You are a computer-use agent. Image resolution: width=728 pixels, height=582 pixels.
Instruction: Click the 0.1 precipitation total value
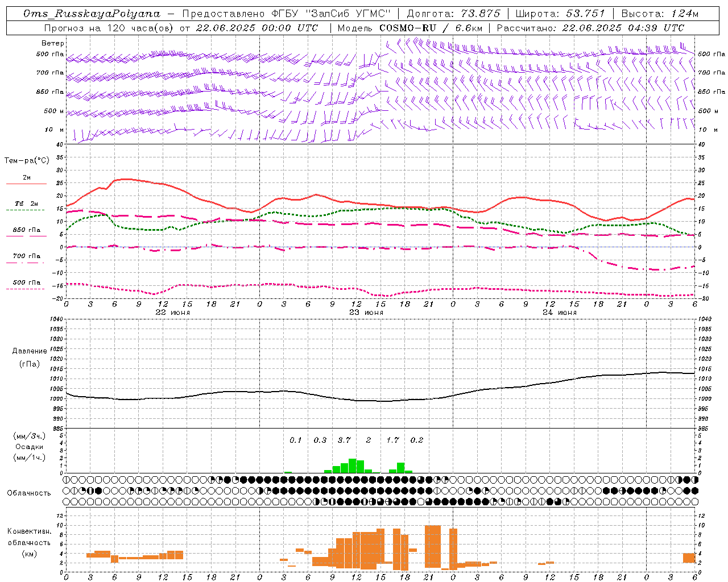click(x=295, y=440)
